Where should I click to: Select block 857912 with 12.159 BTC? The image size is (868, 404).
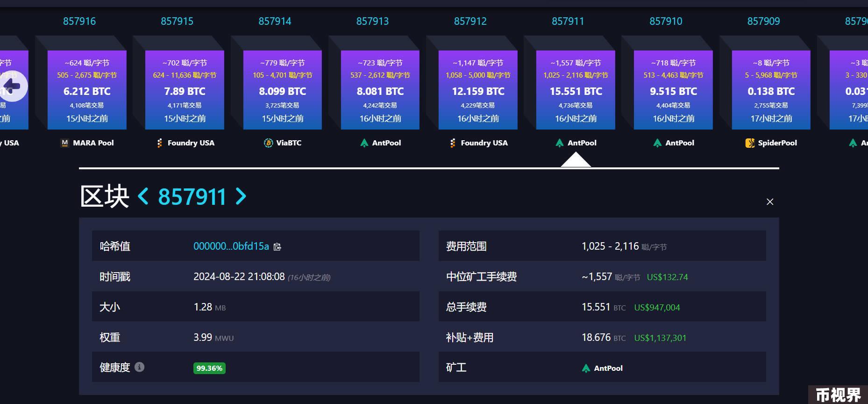click(x=478, y=90)
